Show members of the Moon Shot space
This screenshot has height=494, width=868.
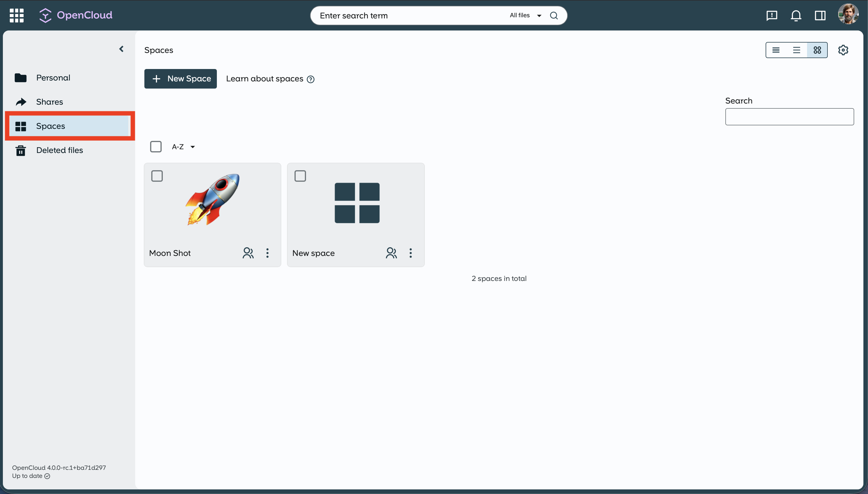pos(248,253)
